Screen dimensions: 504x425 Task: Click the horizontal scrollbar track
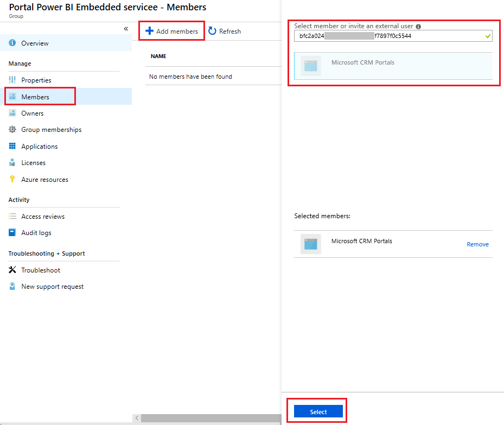[211, 418]
